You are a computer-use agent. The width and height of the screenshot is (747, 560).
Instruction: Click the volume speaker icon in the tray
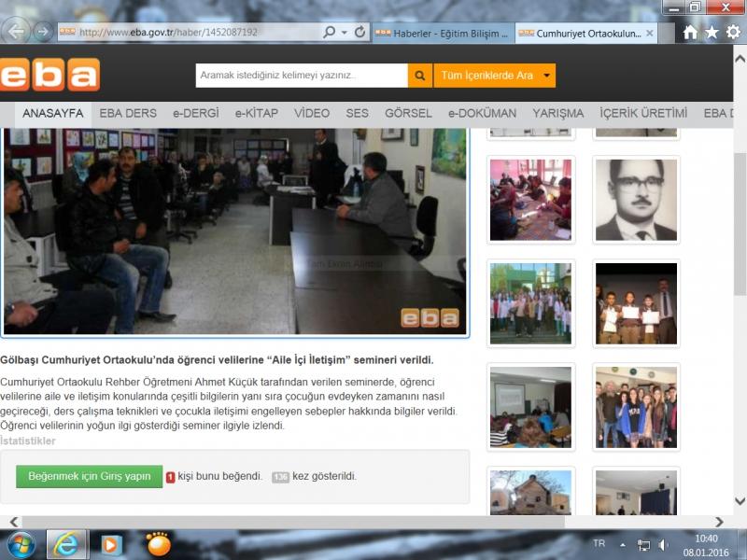click(x=664, y=544)
